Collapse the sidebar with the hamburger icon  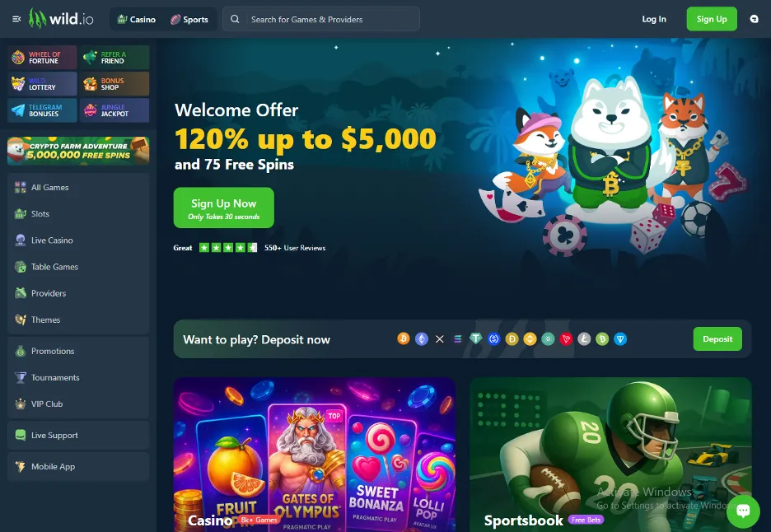coord(16,19)
